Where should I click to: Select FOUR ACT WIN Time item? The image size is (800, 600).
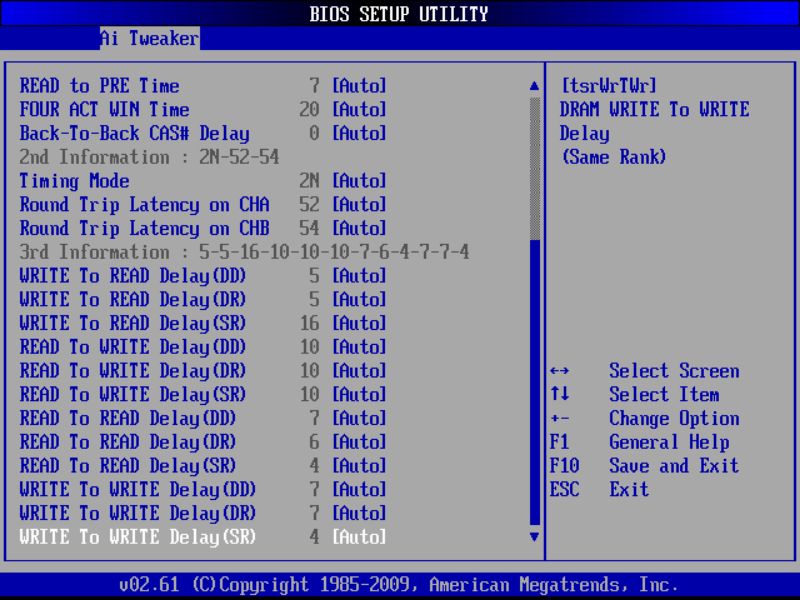[105, 109]
